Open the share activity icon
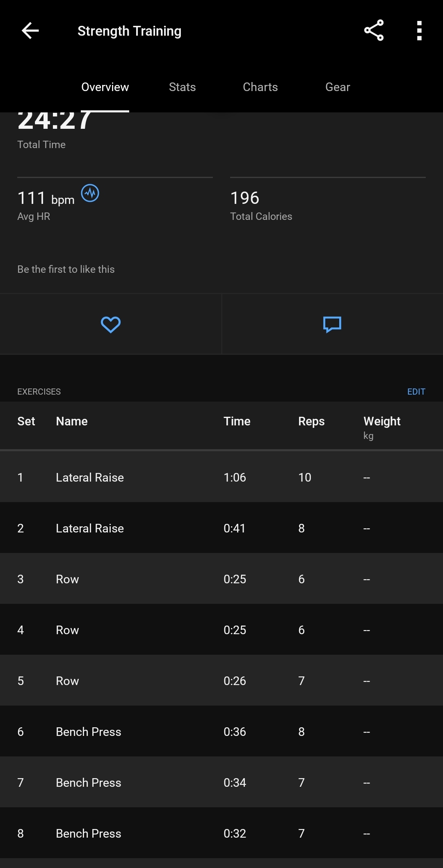This screenshot has width=443, height=868. click(374, 30)
